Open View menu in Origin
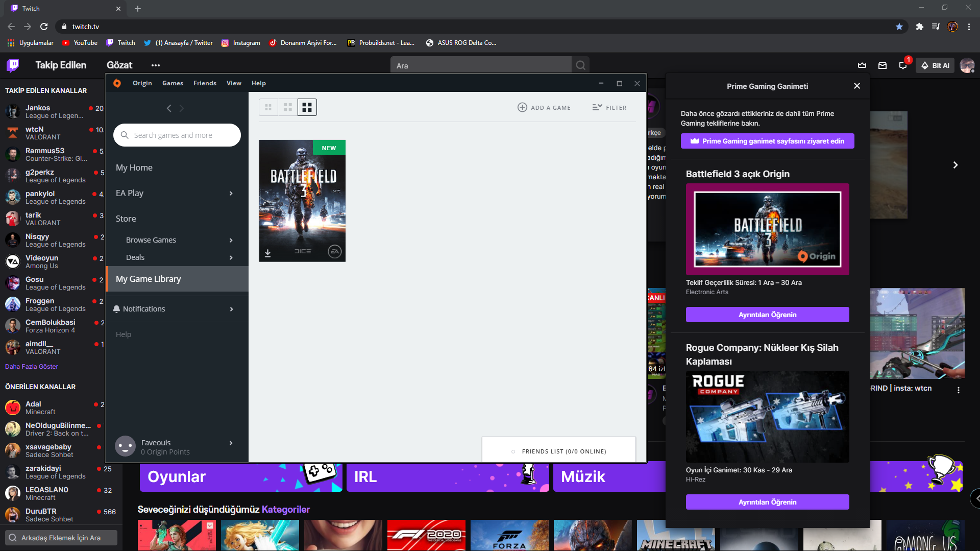This screenshot has width=980, height=551. 234,83
